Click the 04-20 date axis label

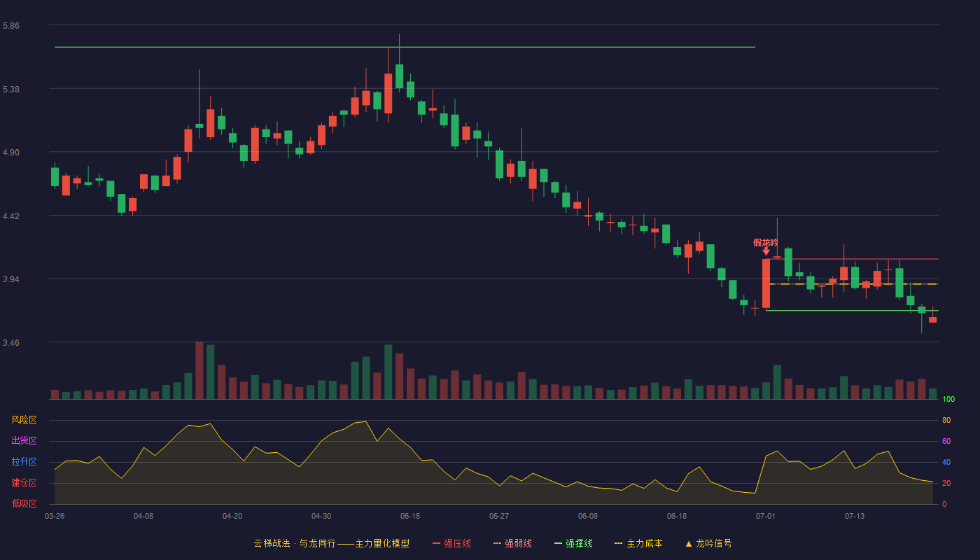(x=232, y=516)
